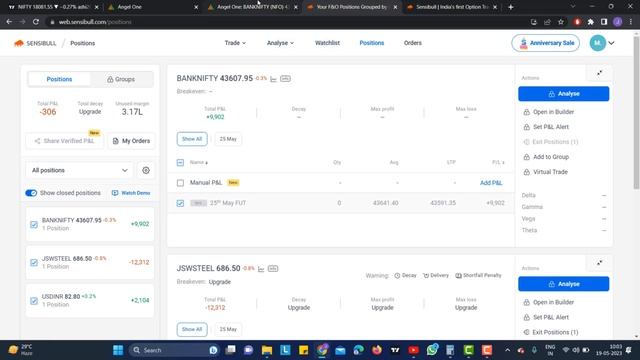Open a new browser tab
The image size is (640, 360).
(x=511, y=7)
